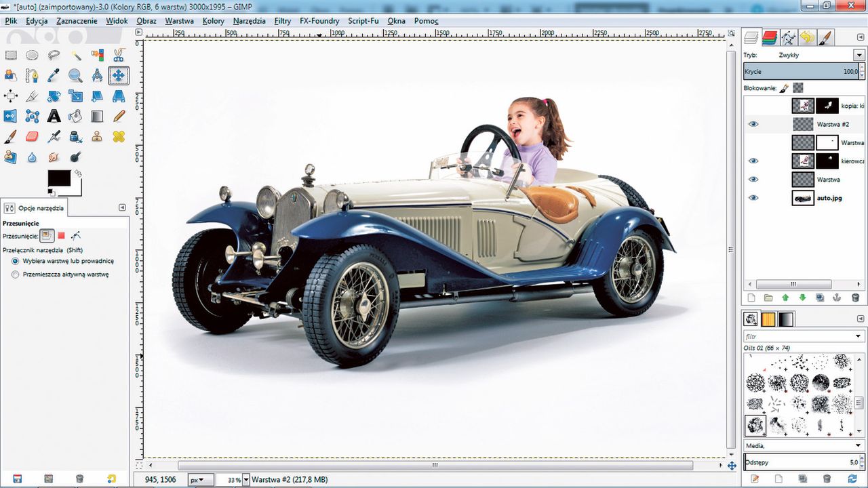Select the Select by Color tool

(97, 55)
